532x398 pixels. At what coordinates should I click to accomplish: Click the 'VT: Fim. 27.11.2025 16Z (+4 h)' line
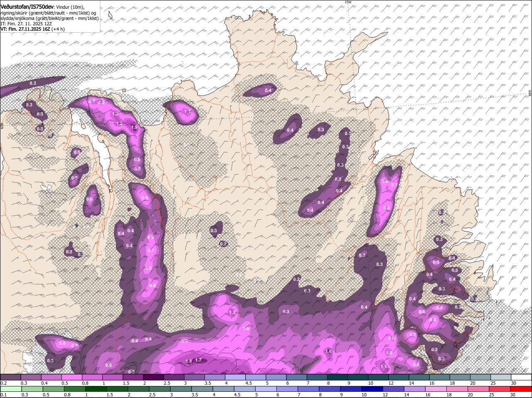tap(32, 29)
